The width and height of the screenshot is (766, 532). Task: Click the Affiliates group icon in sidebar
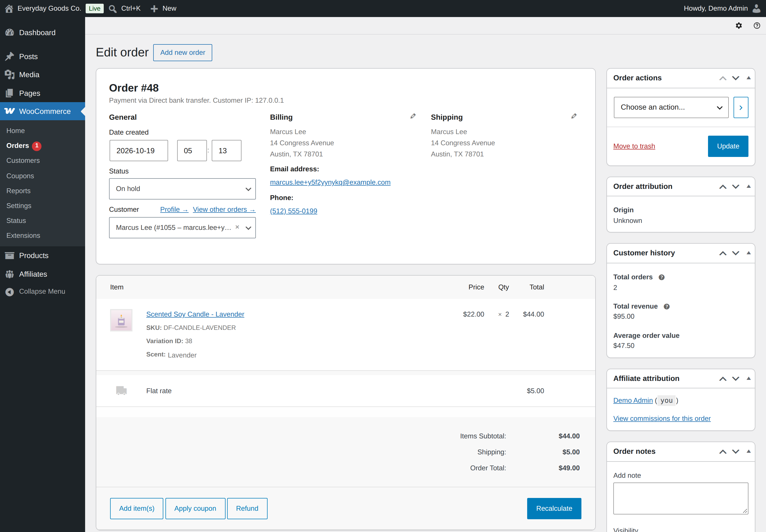10,274
